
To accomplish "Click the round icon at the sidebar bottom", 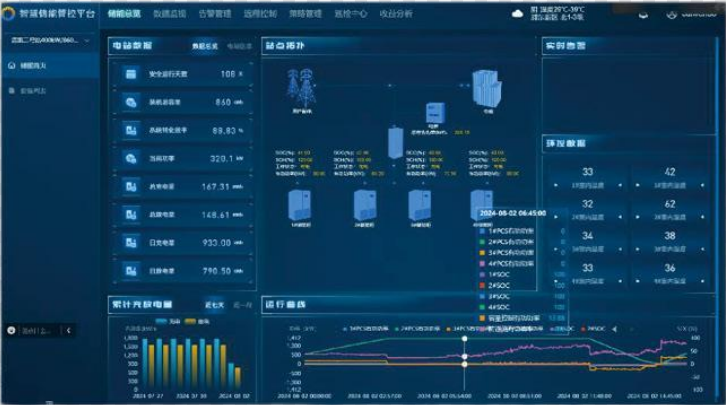I will coord(12,330).
